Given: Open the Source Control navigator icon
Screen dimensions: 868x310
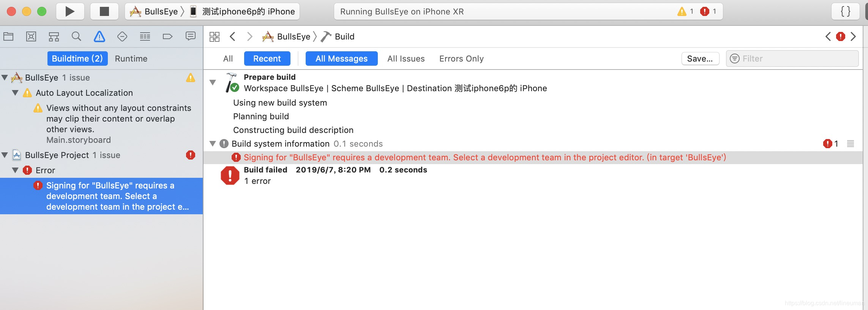Looking at the screenshot, I should [x=31, y=36].
